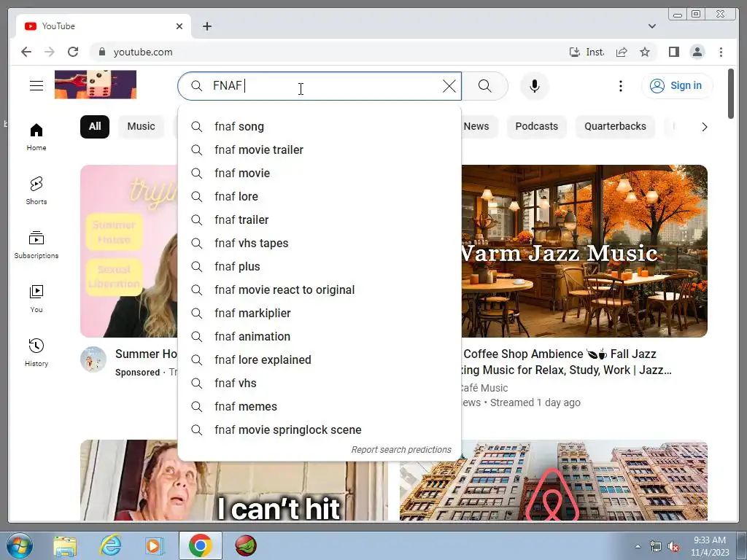Screen dimensions: 747x560
Task: Close the YouTube tab
Action: tap(179, 26)
